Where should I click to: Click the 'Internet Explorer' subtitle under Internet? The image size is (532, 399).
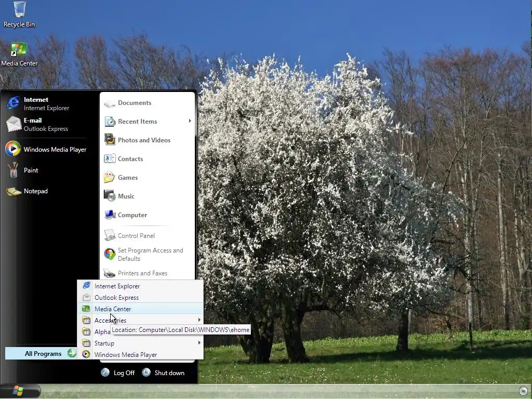point(46,108)
